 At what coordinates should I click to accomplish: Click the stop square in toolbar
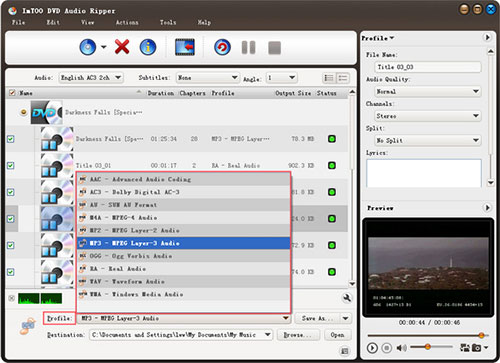[274, 48]
